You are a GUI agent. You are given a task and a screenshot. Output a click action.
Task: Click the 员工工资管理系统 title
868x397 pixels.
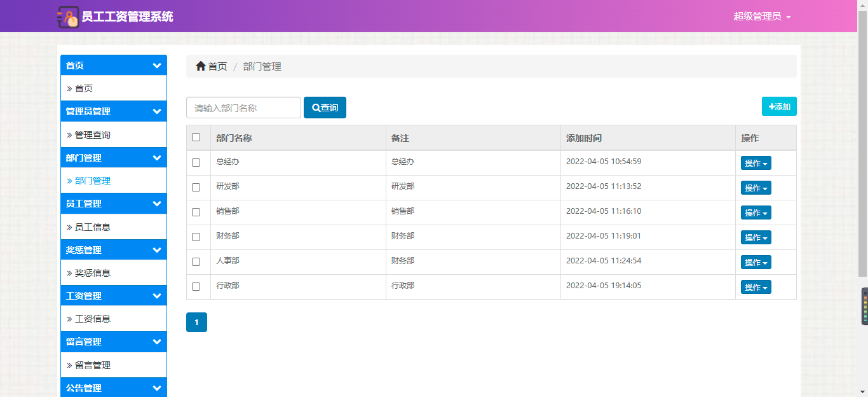click(x=128, y=17)
